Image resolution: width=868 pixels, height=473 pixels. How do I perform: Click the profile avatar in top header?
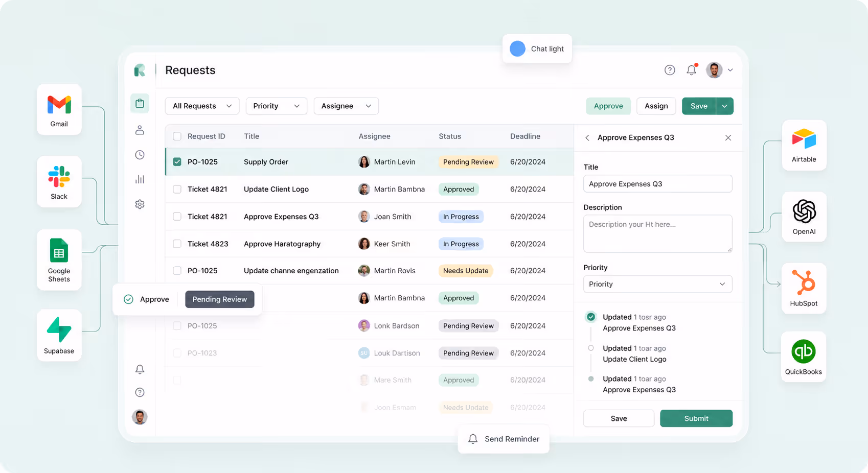pos(714,70)
